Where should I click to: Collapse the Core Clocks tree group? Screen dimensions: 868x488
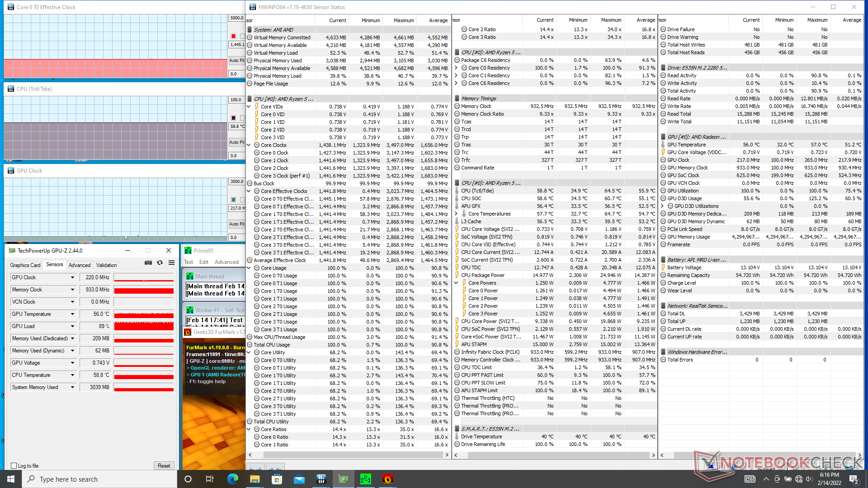point(249,145)
